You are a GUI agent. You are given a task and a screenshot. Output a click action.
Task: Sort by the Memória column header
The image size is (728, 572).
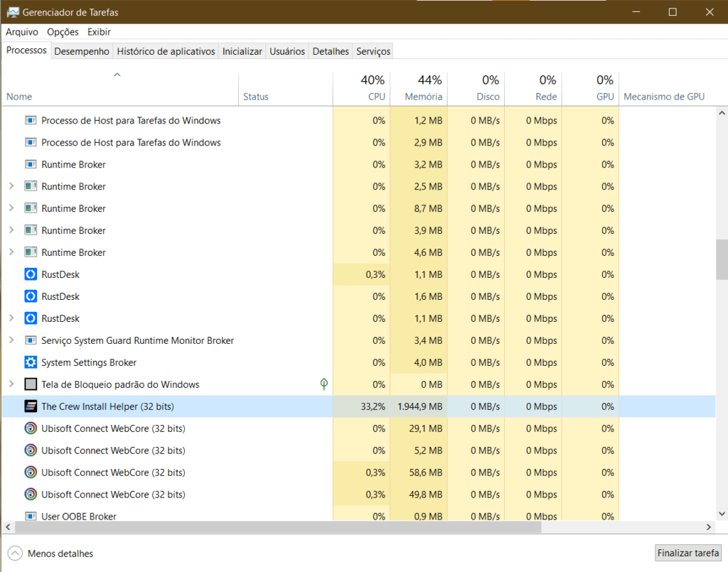pyautogui.click(x=419, y=89)
